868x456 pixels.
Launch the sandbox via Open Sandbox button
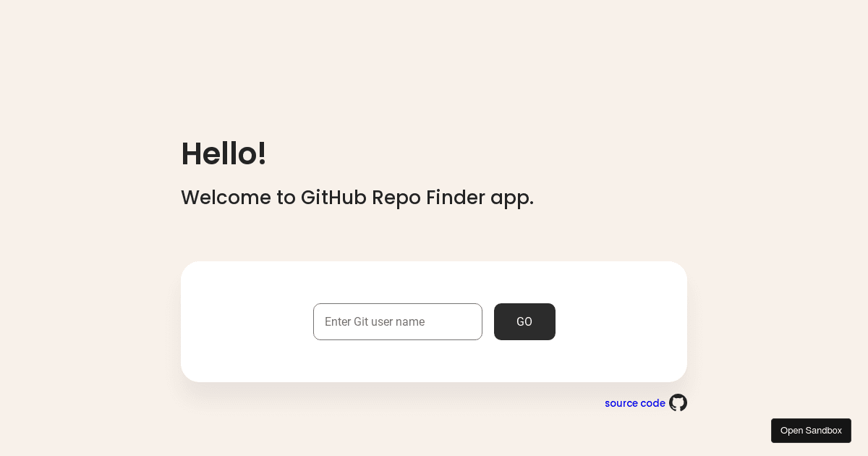811,430
